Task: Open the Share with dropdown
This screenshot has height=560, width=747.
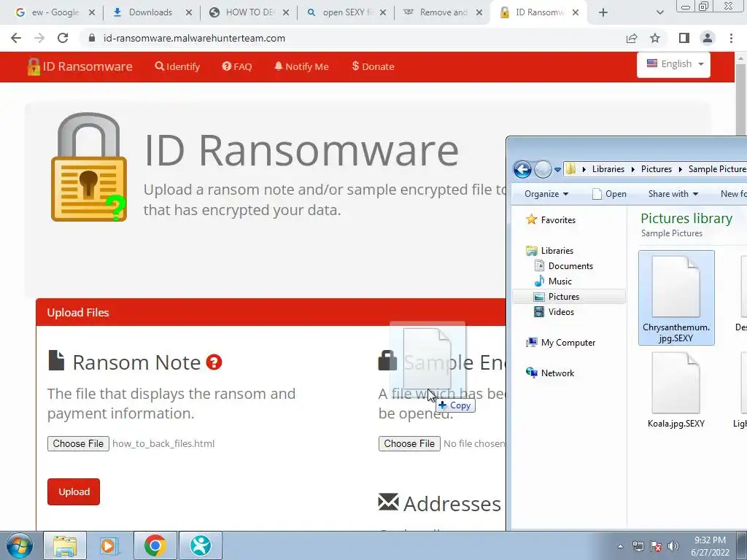Action: [673, 194]
